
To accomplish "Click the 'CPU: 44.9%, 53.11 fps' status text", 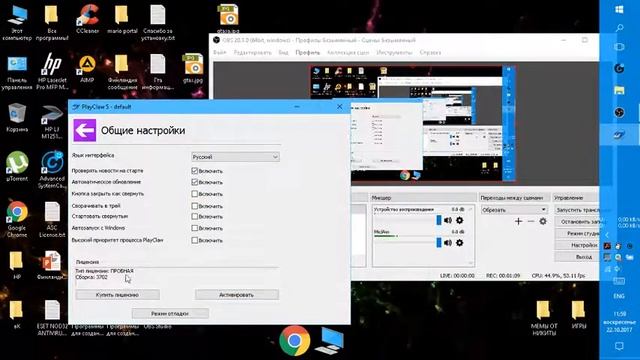I will [558, 276].
